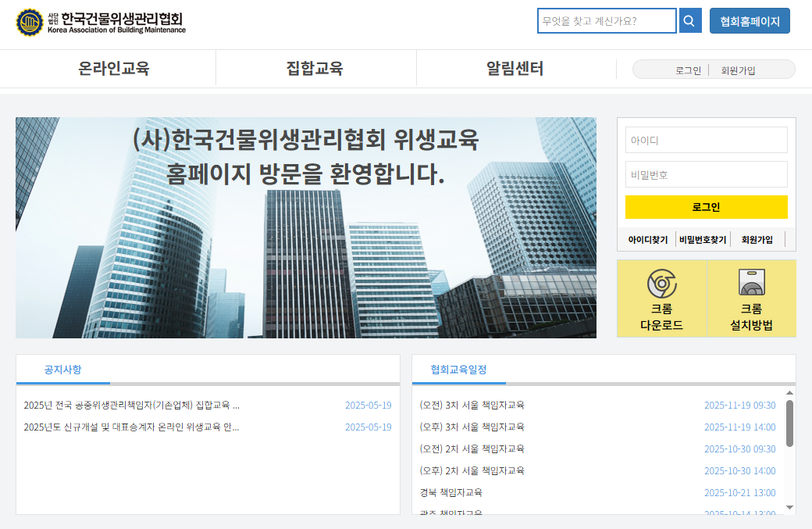Click 회원가입 below the login button
This screenshot has height=529, width=812.
(757, 239)
